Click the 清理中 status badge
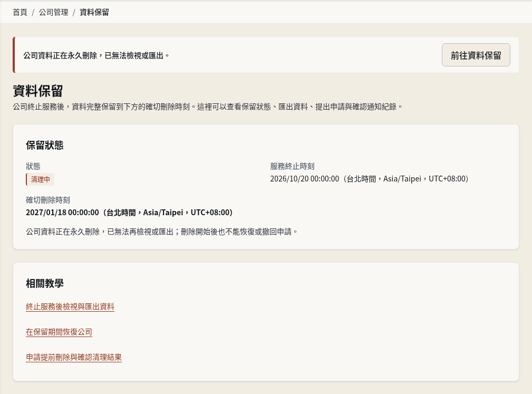The image size is (532, 394). coord(40,179)
